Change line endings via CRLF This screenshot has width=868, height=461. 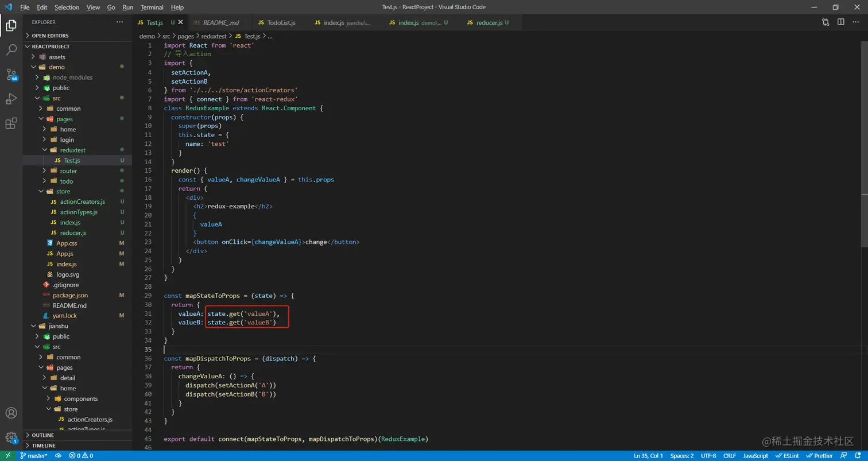[x=730, y=456]
